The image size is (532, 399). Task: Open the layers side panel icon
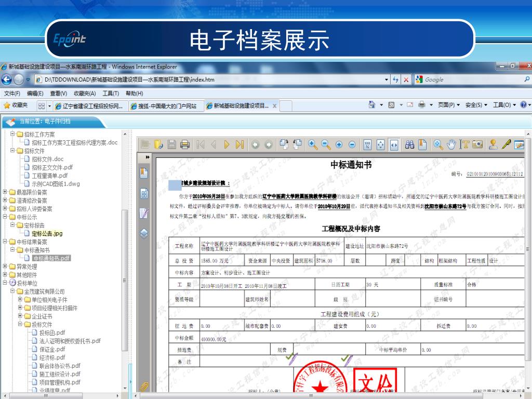pyautogui.click(x=144, y=233)
